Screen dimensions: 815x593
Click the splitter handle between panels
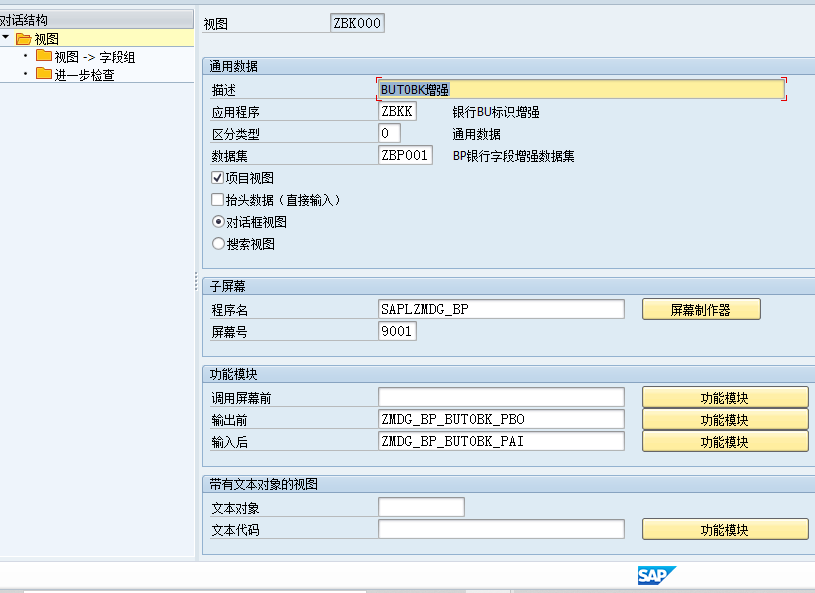pos(196,281)
